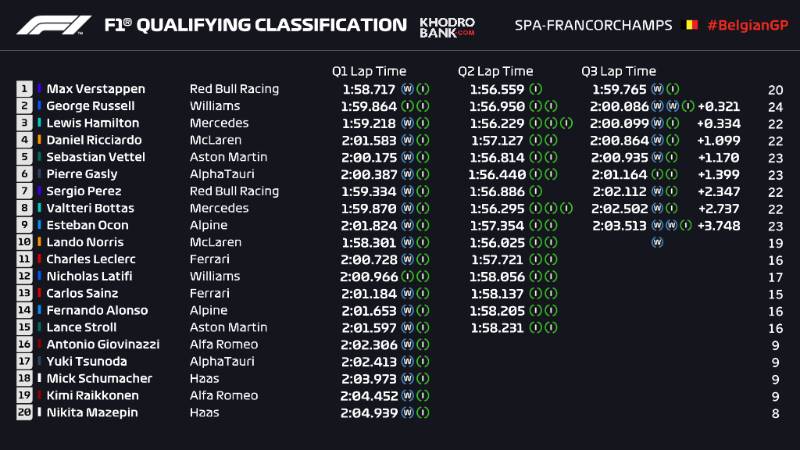Click wet tyre icon beside Tsunoda's Q1 time
The width and height of the screenshot is (800, 450).
click(x=408, y=362)
